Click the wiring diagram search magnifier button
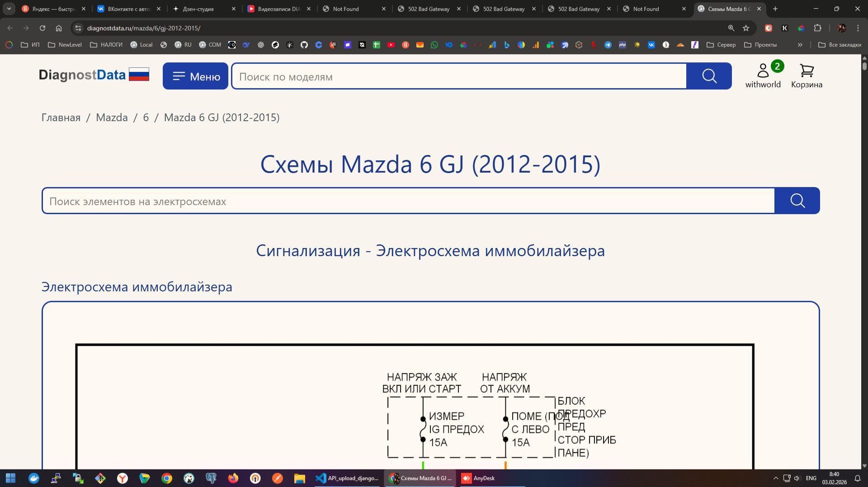This screenshot has height=487, width=868. pos(797,201)
